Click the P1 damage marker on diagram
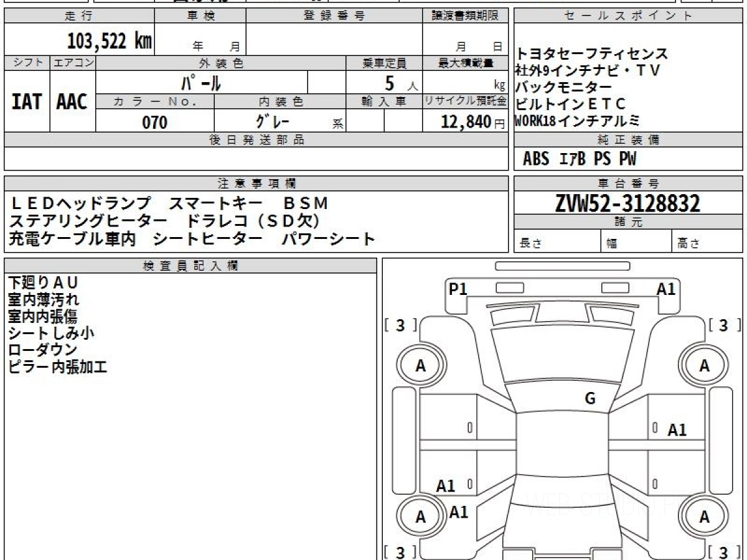Viewport: 747px width, 560px height. 458,289
